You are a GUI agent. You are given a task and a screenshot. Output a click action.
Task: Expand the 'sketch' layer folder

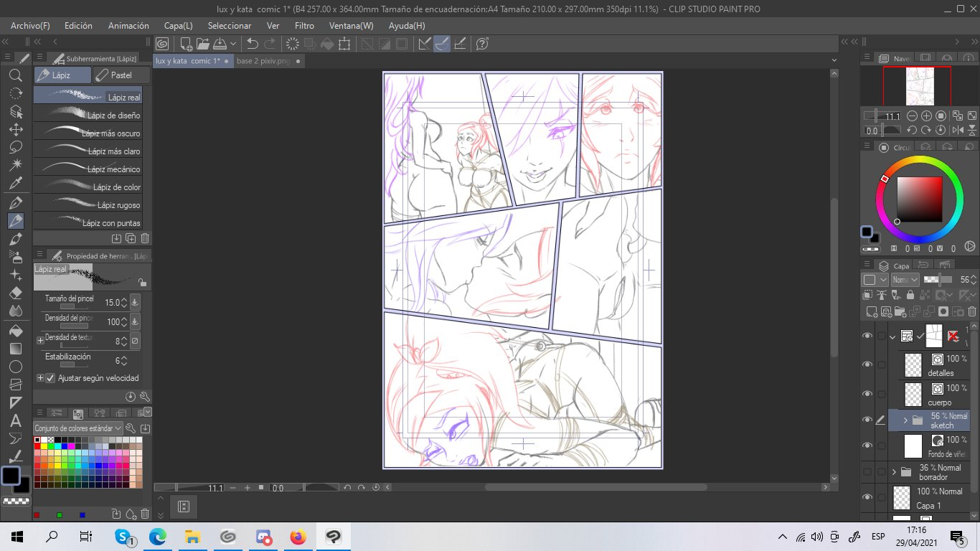pos(905,420)
